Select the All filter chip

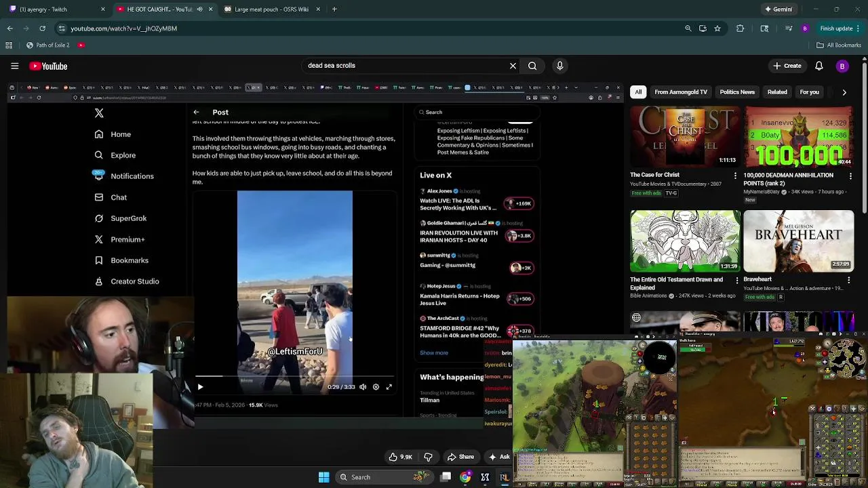tap(638, 92)
